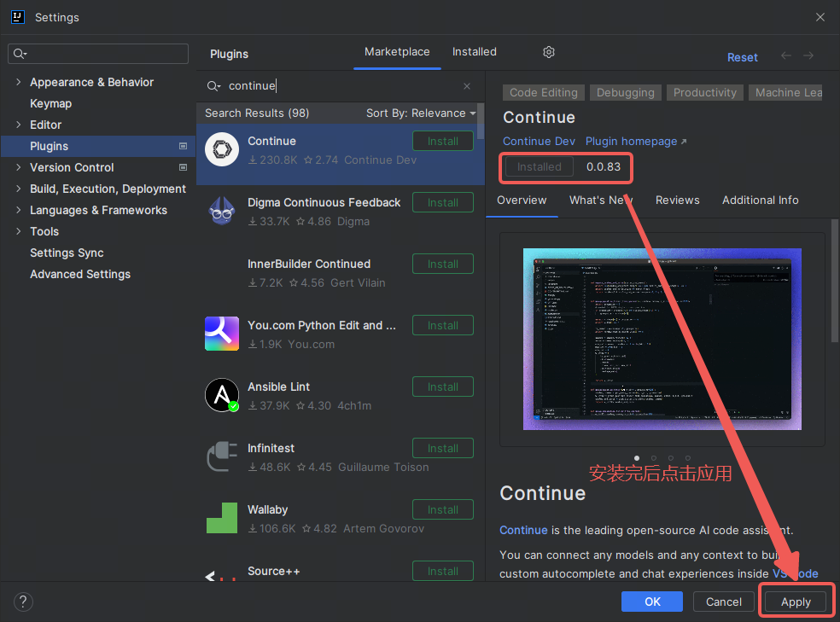Viewport: 840px width, 622px height.
Task: Open the Additional Info tab
Action: coord(760,201)
